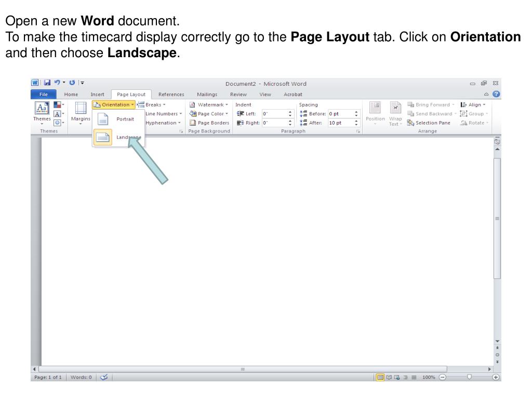Toggle the ruler button above the scrollbar
The width and height of the screenshot is (532, 399).
(x=497, y=141)
